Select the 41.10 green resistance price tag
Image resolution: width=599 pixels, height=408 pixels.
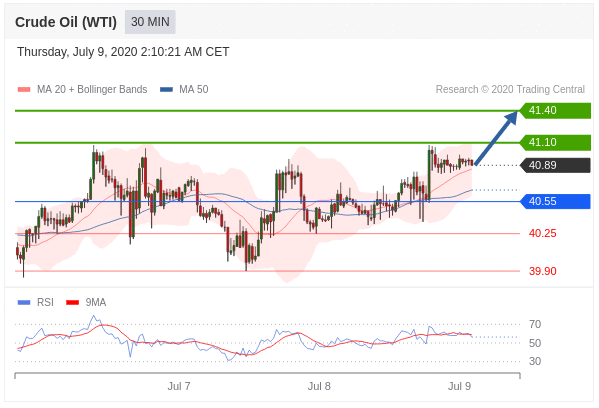tap(555, 142)
